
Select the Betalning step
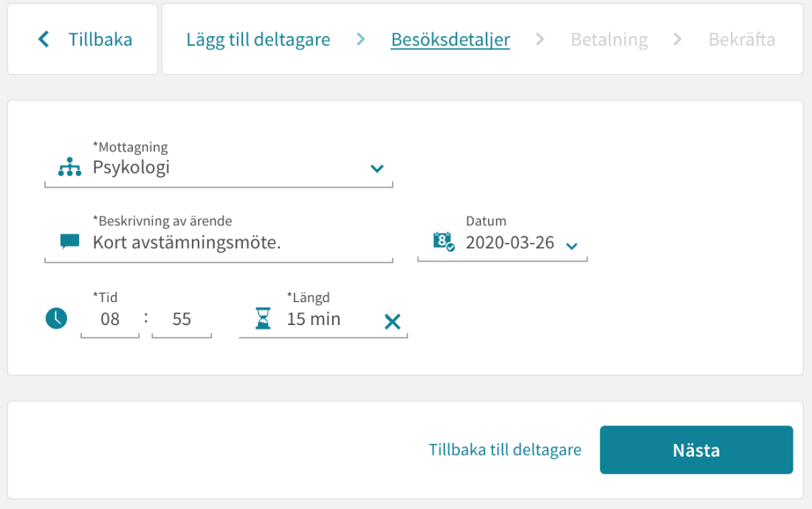(x=609, y=39)
